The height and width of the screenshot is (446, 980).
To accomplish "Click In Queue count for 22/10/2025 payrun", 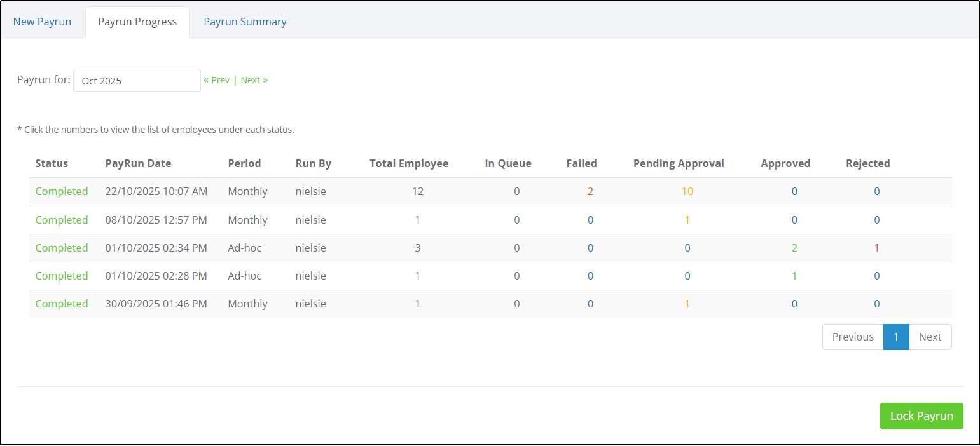I will coord(517,191).
